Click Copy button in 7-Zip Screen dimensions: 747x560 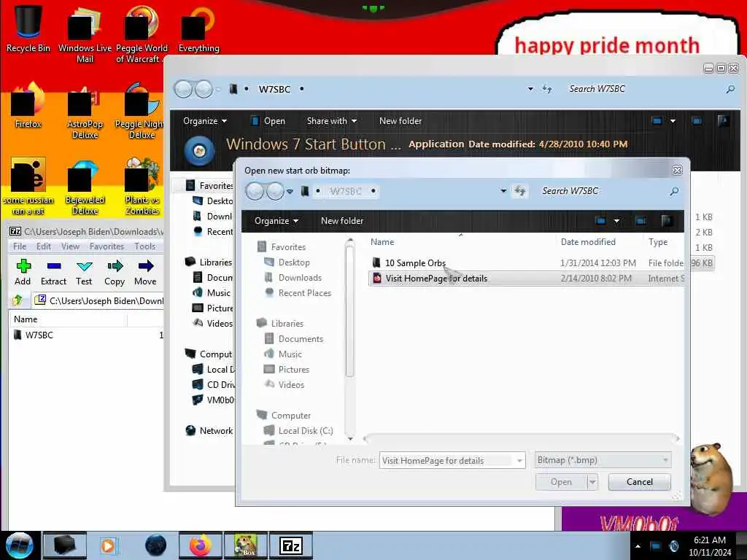pos(115,273)
